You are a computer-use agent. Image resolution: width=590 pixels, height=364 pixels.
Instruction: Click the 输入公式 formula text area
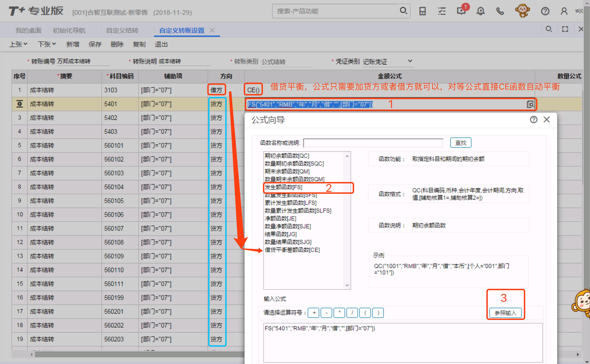(403, 343)
